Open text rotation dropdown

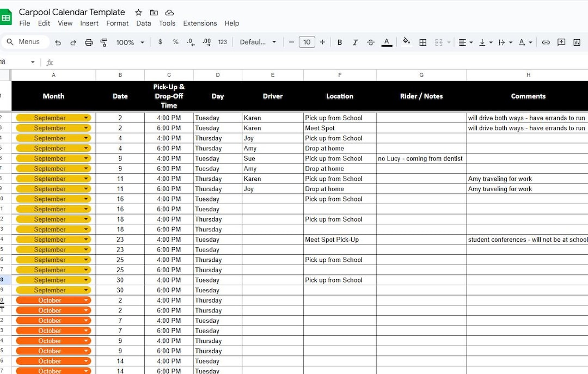pos(525,42)
